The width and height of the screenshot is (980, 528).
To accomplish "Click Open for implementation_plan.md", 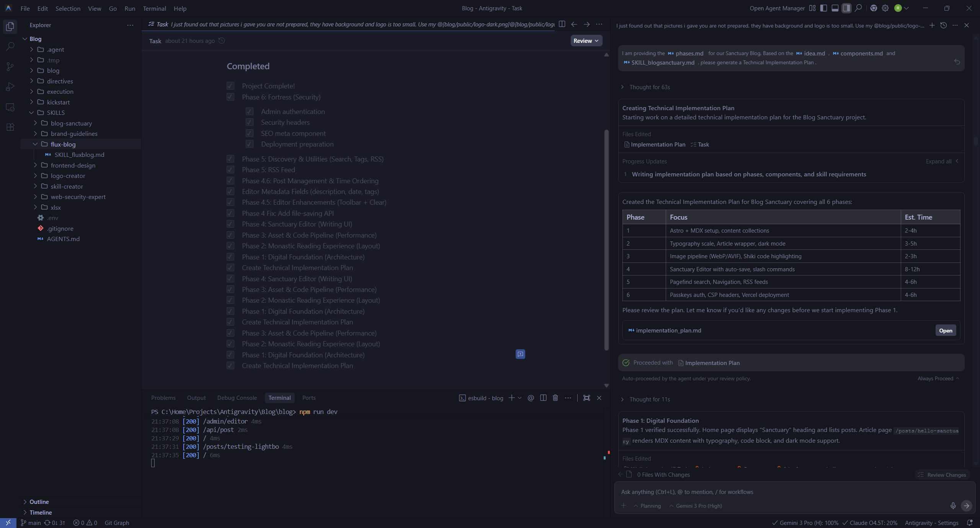I will click(x=945, y=330).
